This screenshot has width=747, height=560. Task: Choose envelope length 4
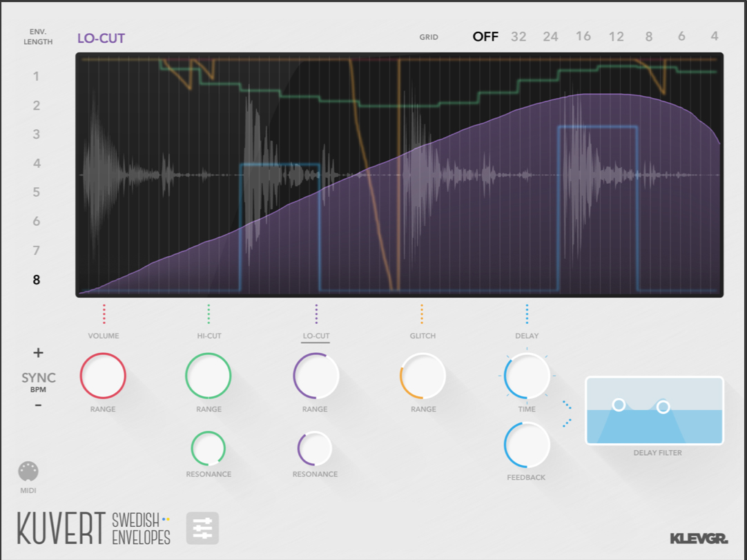[x=36, y=164]
